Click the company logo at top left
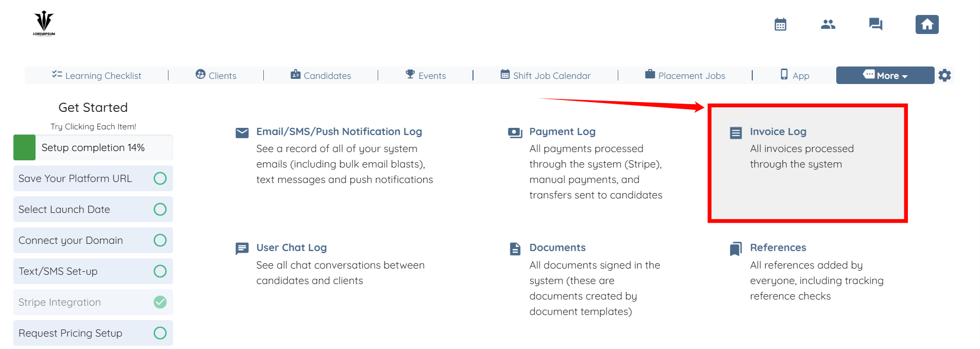 44,23
